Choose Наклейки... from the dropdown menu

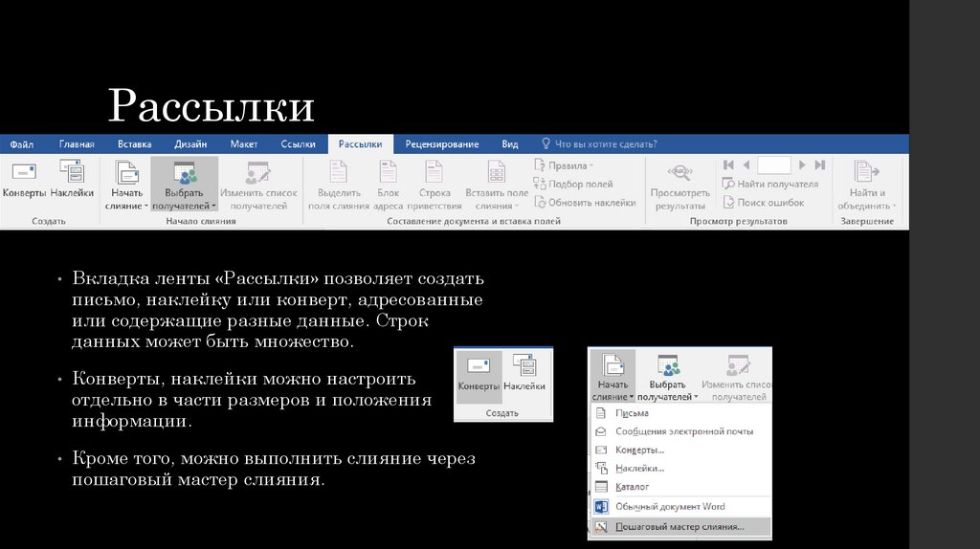point(680,469)
